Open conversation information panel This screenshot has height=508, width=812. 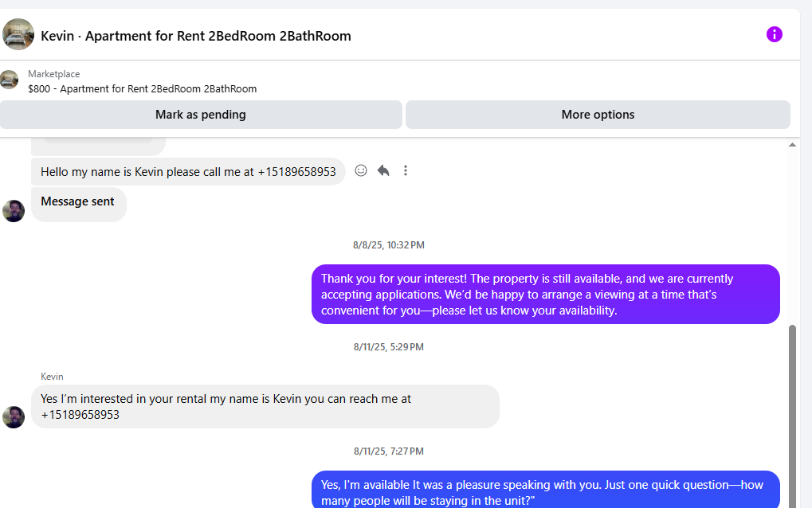(774, 34)
